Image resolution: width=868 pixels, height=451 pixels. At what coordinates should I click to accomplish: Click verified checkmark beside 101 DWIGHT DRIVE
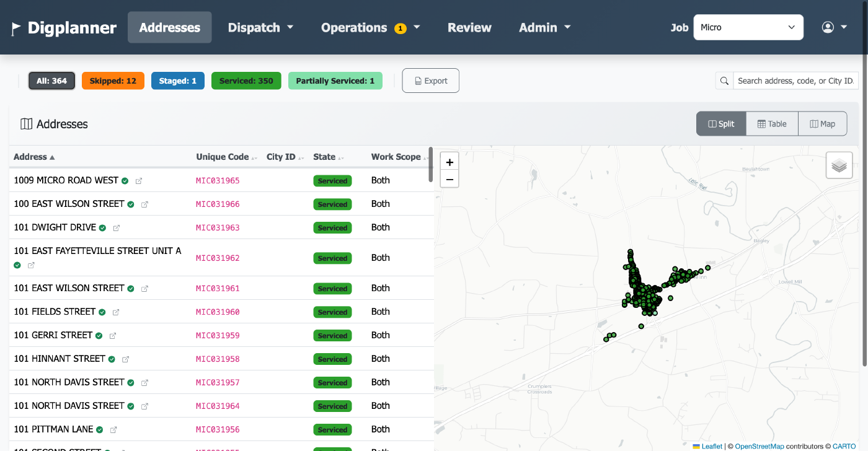(102, 228)
